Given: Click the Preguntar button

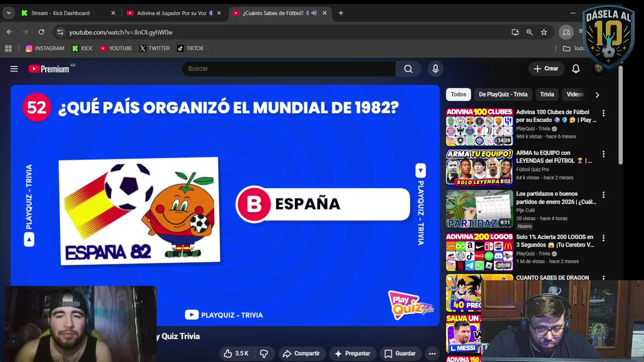Looking at the screenshot, I should click(352, 353).
